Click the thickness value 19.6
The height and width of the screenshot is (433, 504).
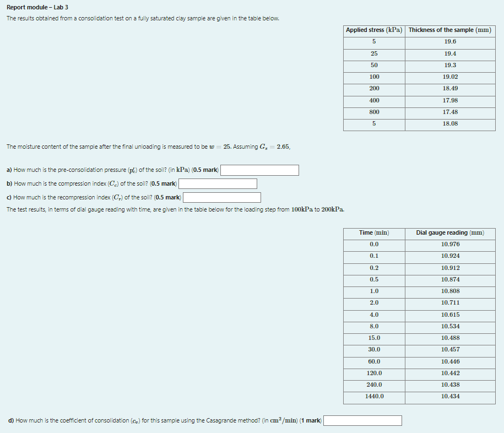[449, 42]
